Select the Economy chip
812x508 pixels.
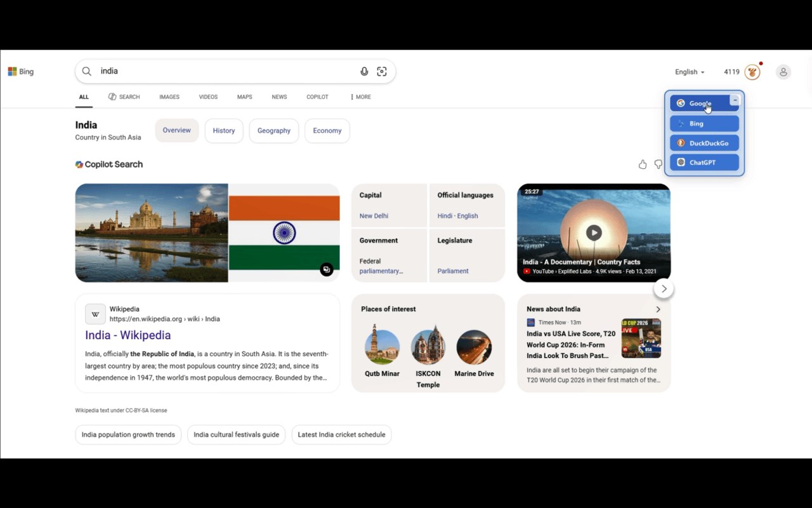pos(327,131)
